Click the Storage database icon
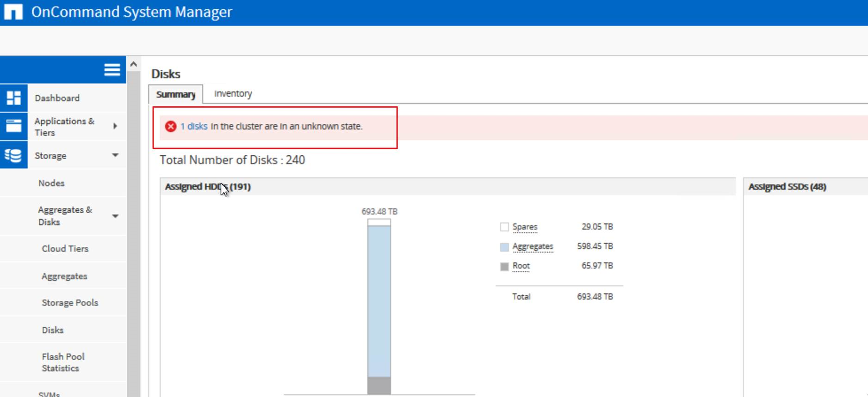The height and width of the screenshot is (397, 868). coord(13,156)
